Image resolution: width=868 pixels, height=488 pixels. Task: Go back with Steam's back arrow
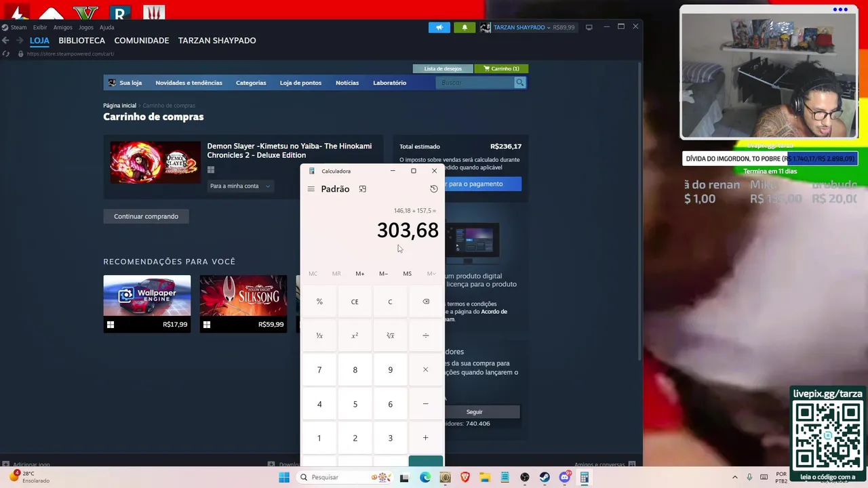(x=6, y=41)
